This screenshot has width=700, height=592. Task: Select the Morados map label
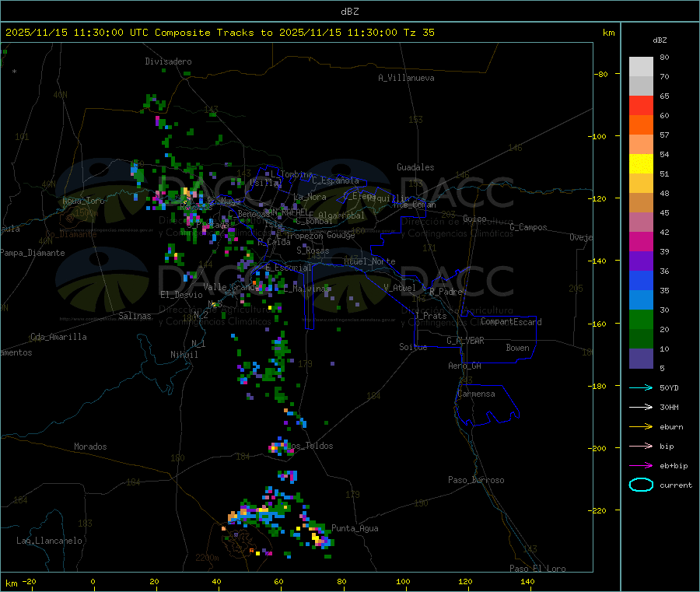[90, 447]
